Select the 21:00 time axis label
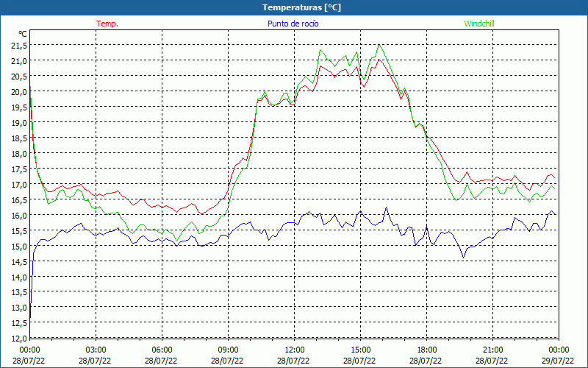The image size is (588, 368). coord(492,350)
